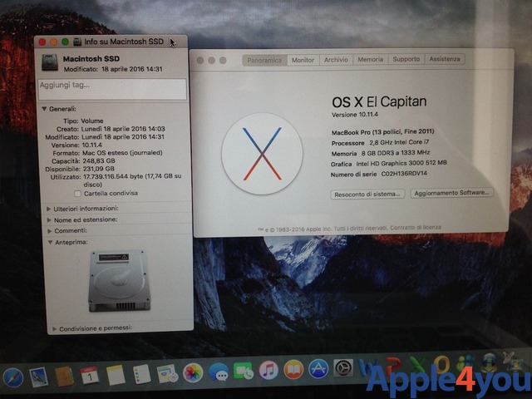Open the App Store in Dock
This screenshot has width=532, height=399.
tap(318, 369)
